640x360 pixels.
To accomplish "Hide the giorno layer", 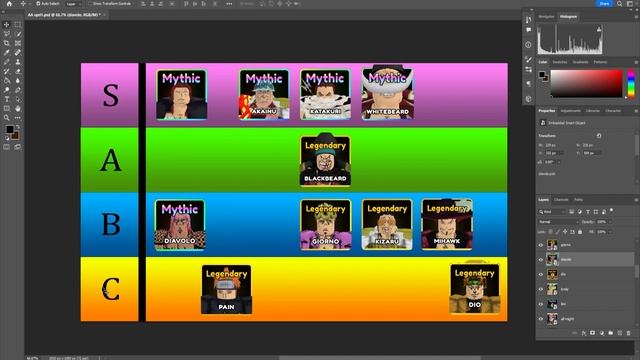I will [x=541, y=245].
